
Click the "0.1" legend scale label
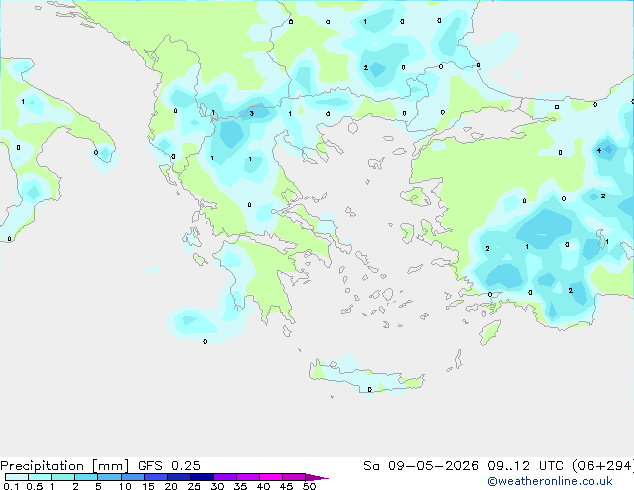point(11,486)
